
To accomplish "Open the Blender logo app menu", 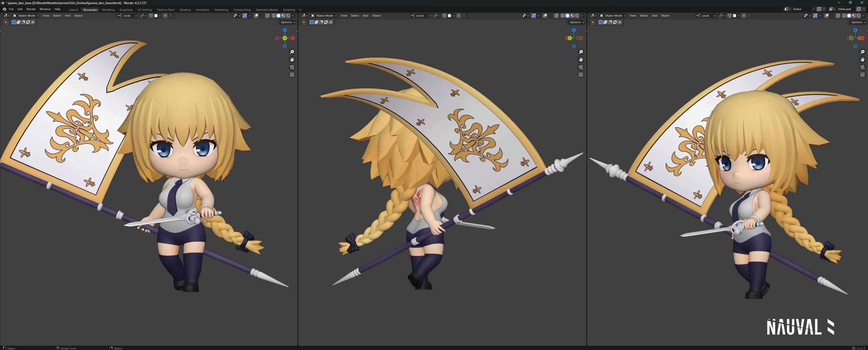I will tap(4, 9).
